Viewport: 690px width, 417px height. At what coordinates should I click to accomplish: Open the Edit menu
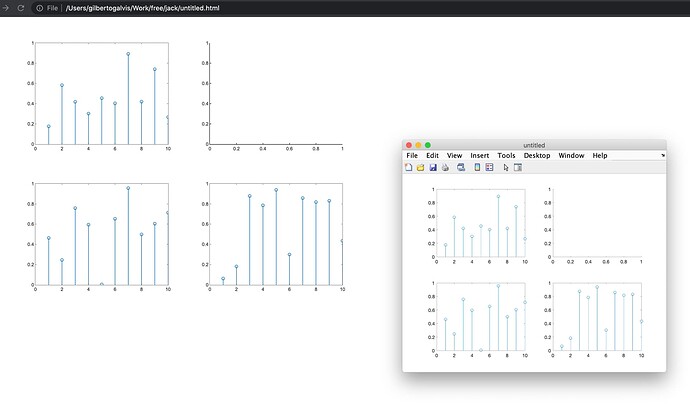coord(432,155)
